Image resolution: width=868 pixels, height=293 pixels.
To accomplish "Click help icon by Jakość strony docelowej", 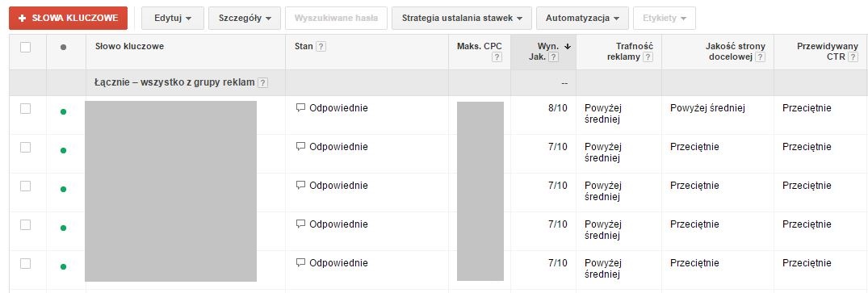I will coord(761,57).
